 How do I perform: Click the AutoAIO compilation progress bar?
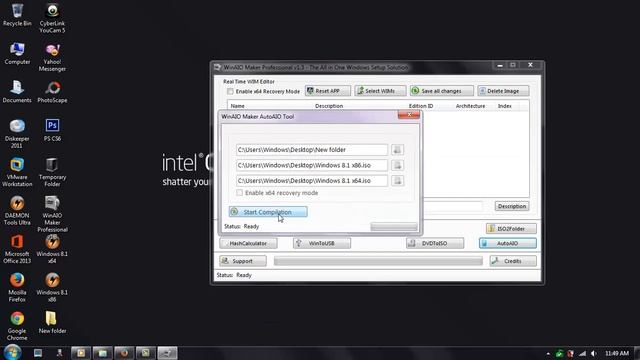point(394,227)
